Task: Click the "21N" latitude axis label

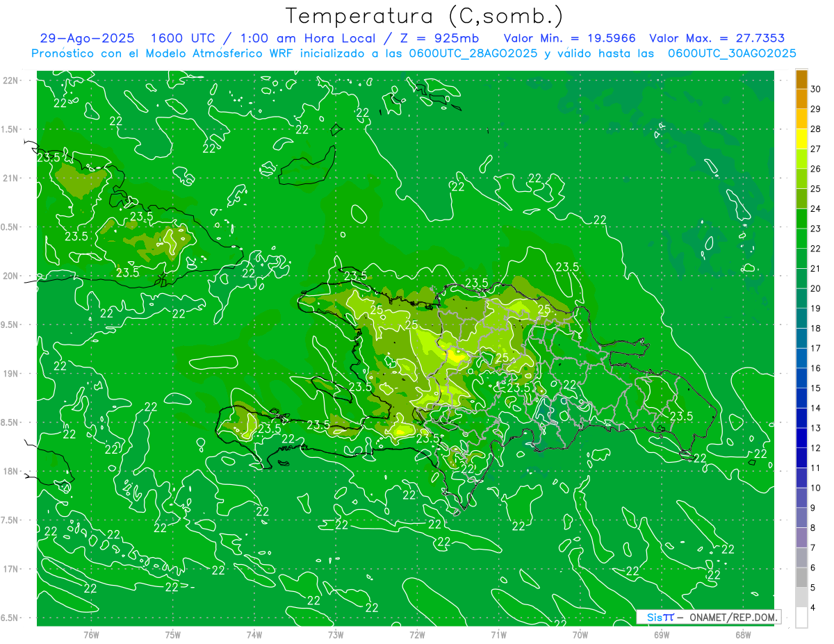Action: [11, 178]
